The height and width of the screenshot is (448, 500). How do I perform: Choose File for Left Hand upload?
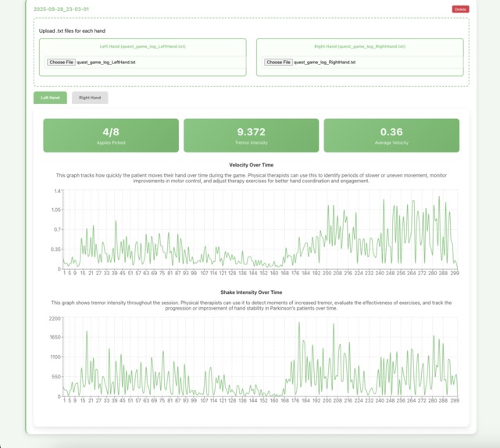click(61, 63)
